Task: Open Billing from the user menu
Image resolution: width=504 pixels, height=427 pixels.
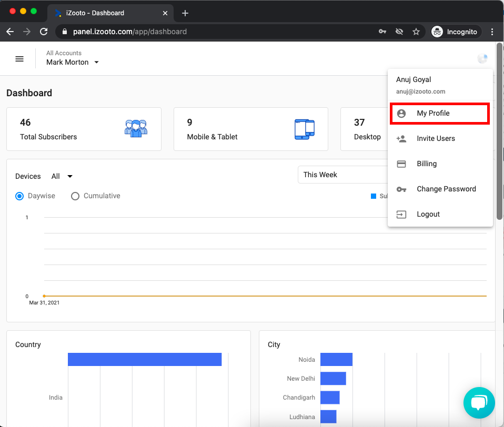Action: (427, 164)
